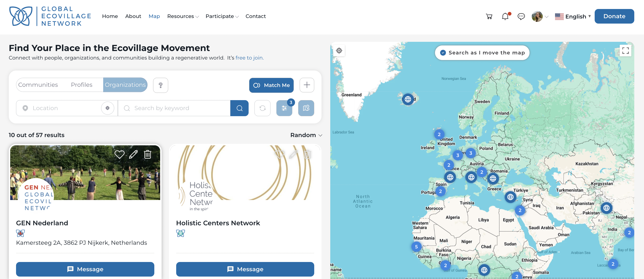Viewport: 644px width, 279px height.
Task: Open the user avatar account menu
Action: (540, 17)
